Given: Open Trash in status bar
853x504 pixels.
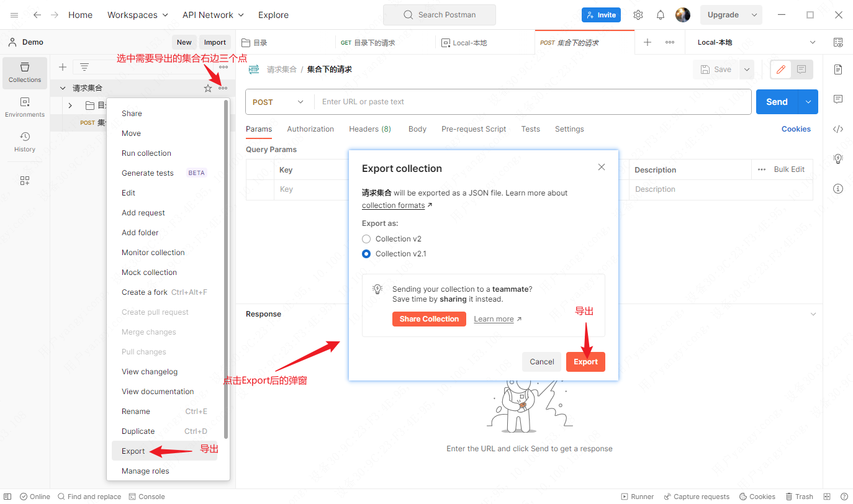Looking at the screenshot, I should [799, 497].
